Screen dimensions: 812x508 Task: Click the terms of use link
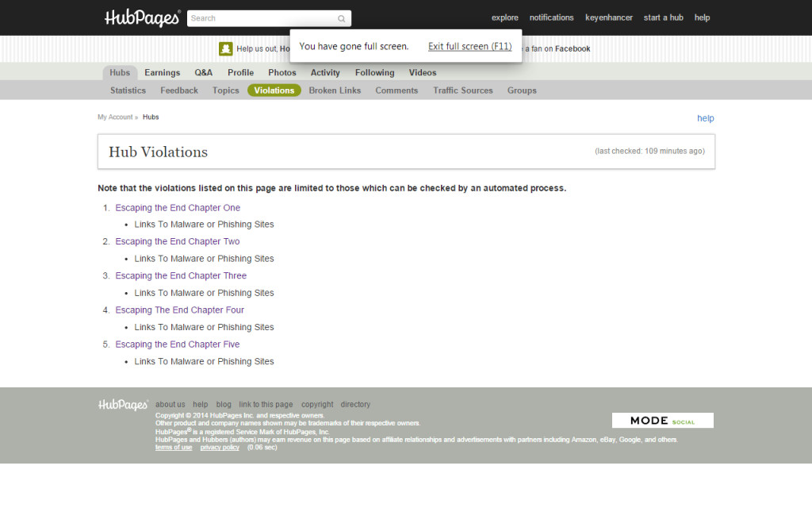point(174,448)
